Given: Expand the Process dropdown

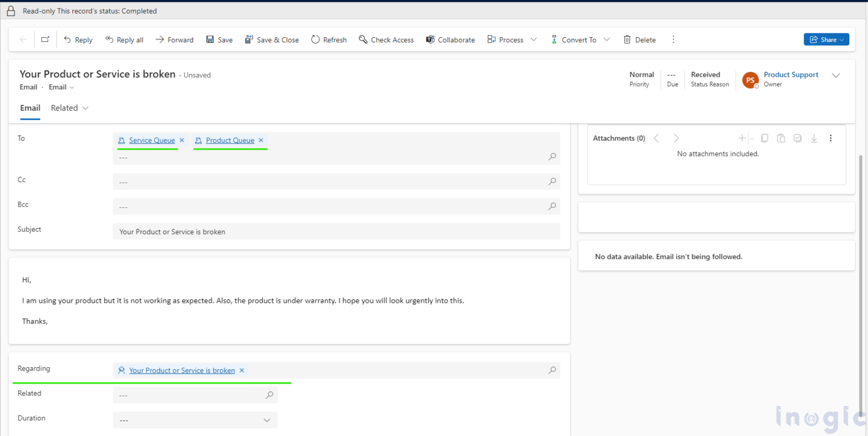Looking at the screenshot, I should coord(533,40).
